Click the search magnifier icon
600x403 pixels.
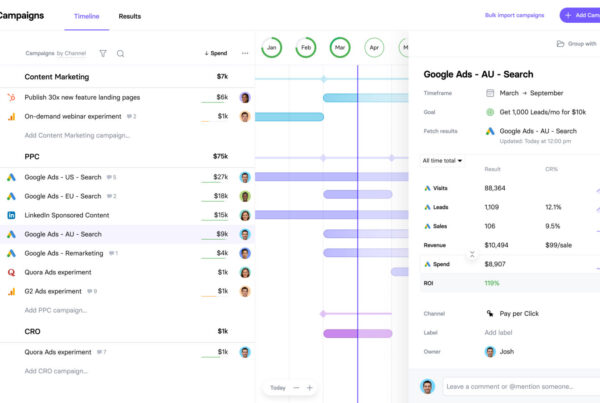pos(120,54)
